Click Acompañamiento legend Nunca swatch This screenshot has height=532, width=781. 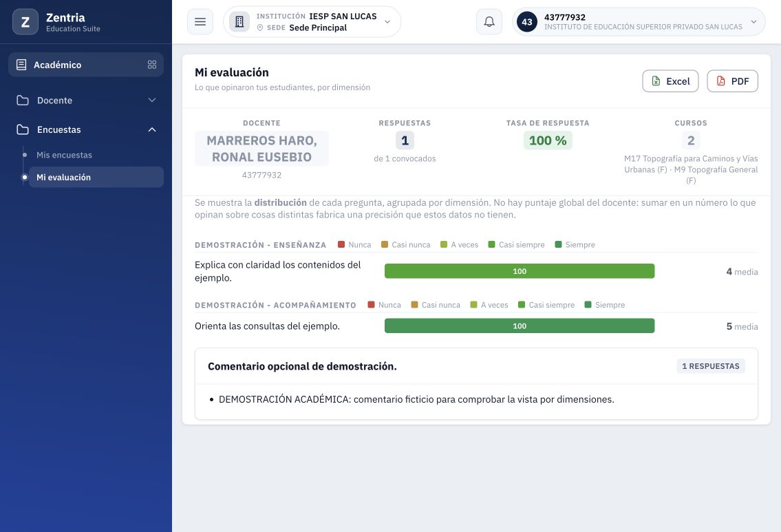(x=371, y=305)
